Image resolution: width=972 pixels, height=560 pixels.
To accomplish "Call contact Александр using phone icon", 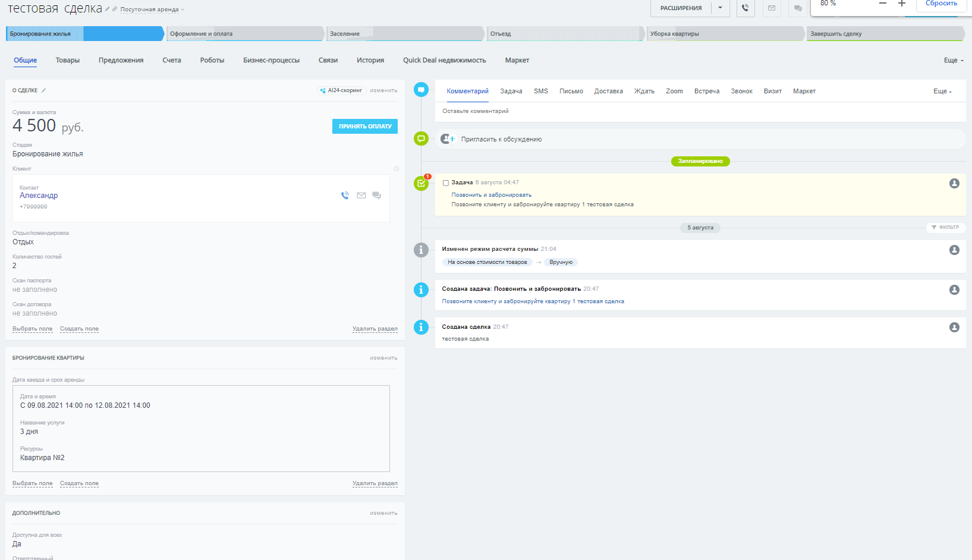I will tap(345, 196).
